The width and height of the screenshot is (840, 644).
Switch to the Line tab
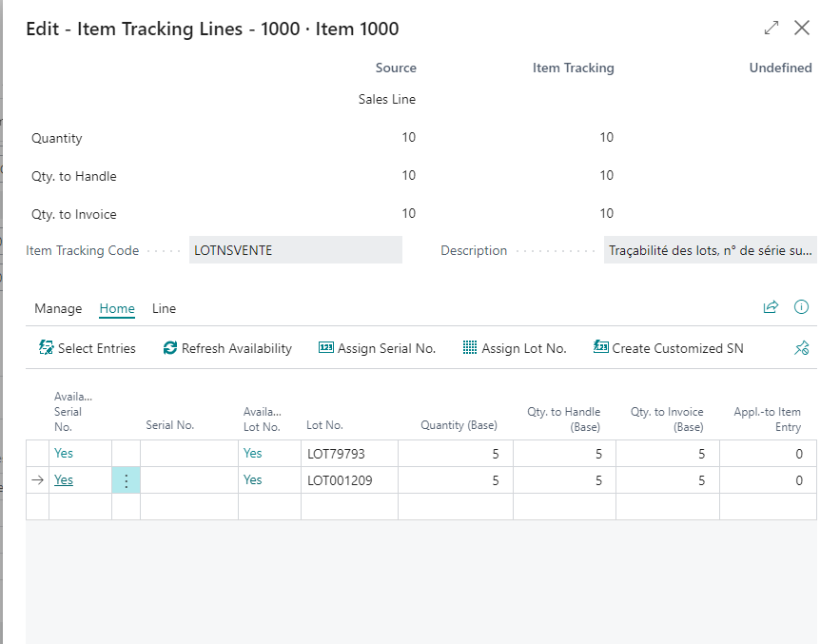[164, 308]
